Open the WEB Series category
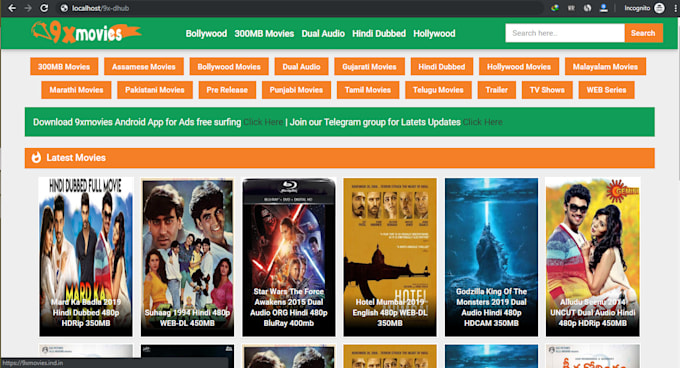The width and height of the screenshot is (680, 368). pos(606,90)
